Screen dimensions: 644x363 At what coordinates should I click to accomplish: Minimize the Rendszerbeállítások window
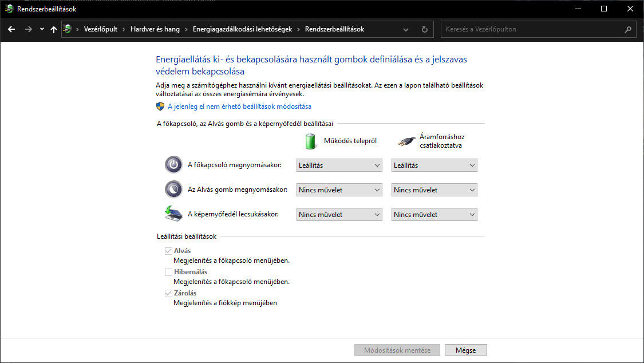tap(578, 9)
